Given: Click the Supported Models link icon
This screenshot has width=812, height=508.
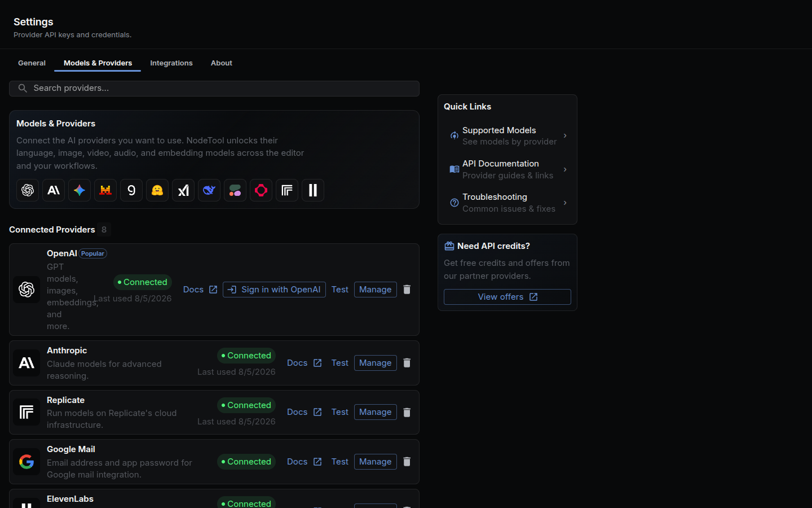Looking at the screenshot, I should (454, 135).
